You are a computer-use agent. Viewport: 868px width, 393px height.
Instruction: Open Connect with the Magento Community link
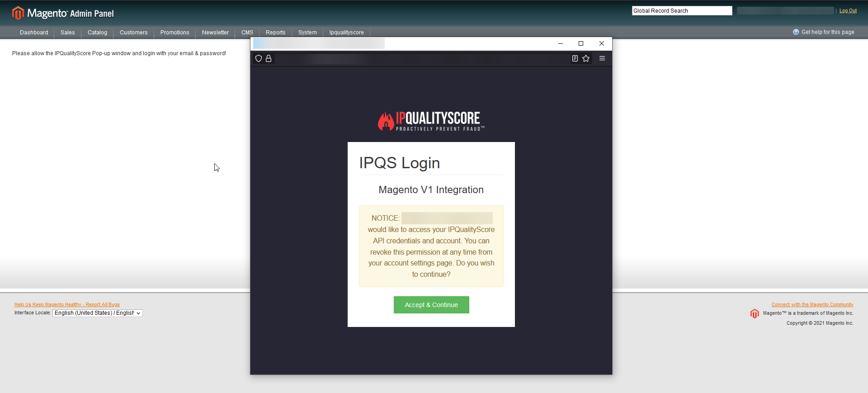click(812, 305)
